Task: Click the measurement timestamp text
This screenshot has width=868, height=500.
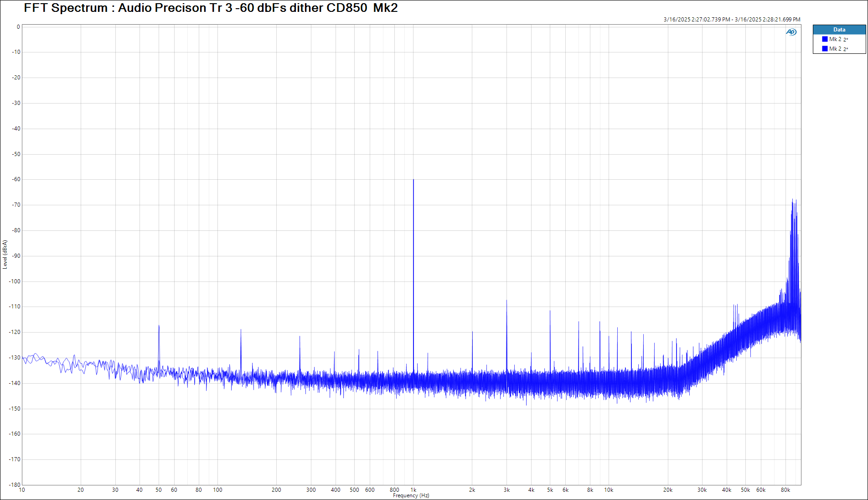Action: point(732,20)
